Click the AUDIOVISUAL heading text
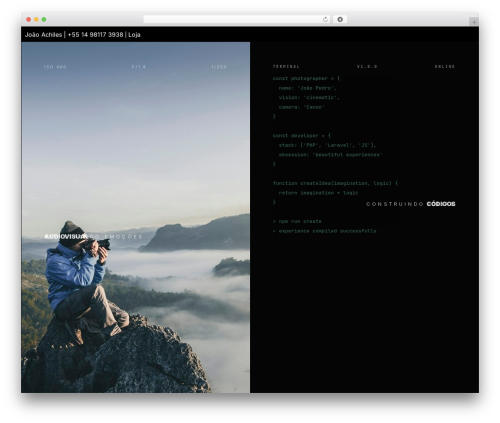This screenshot has width=500, height=423. (66, 237)
